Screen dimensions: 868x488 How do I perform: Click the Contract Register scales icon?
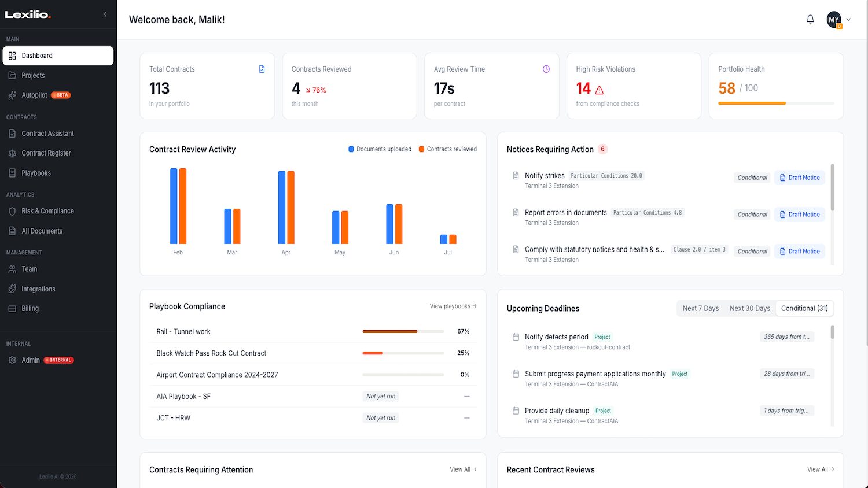click(12, 153)
